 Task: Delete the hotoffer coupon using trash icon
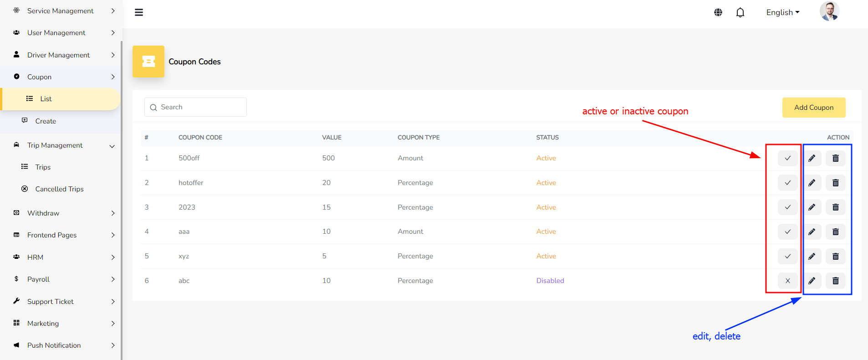coord(835,183)
